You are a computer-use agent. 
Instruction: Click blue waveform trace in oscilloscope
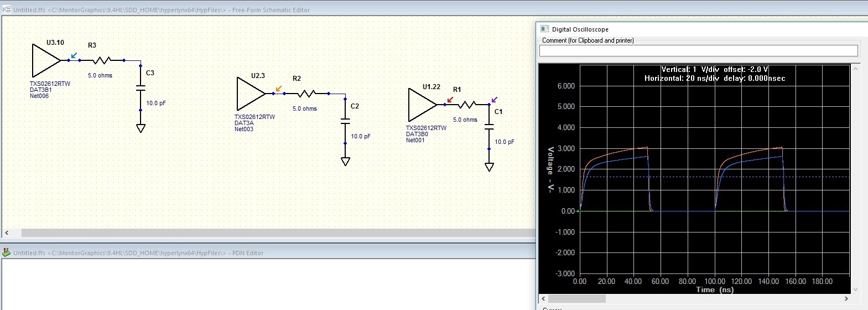620,161
